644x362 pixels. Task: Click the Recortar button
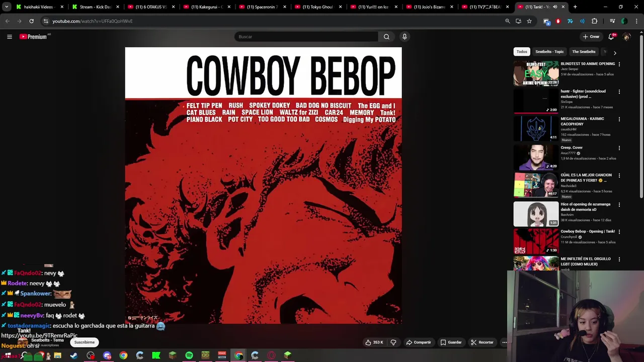click(x=482, y=342)
